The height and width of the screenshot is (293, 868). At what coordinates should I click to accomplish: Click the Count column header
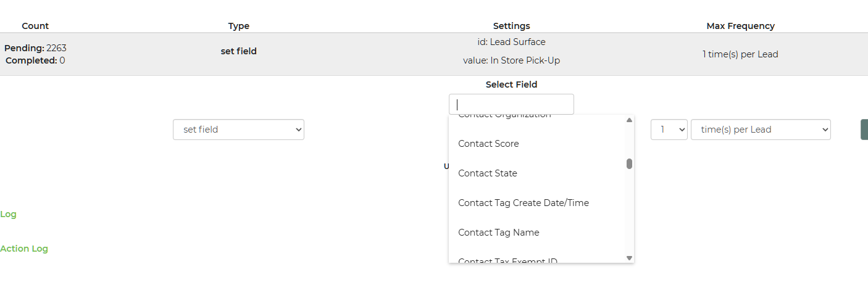point(35,26)
